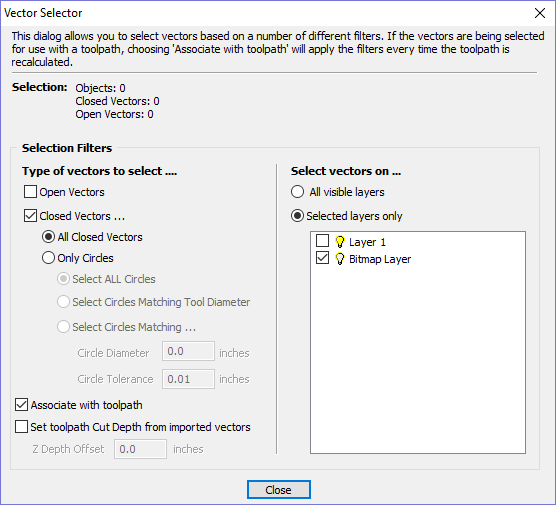Click the Close button
The height and width of the screenshot is (505, 556).
tap(279, 490)
